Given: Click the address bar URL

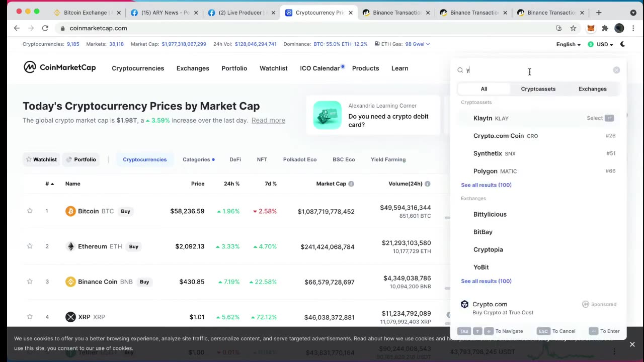Looking at the screenshot, I should click(98, 28).
